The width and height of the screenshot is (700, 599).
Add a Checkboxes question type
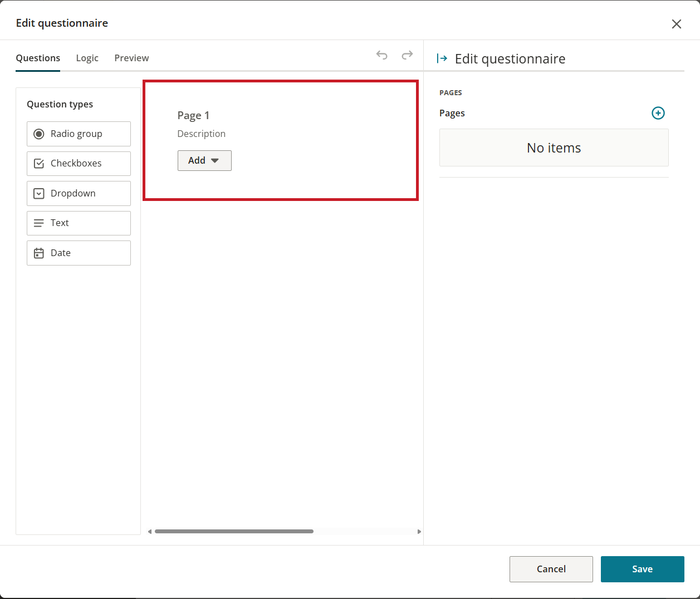pyautogui.click(x=79, y=164)
